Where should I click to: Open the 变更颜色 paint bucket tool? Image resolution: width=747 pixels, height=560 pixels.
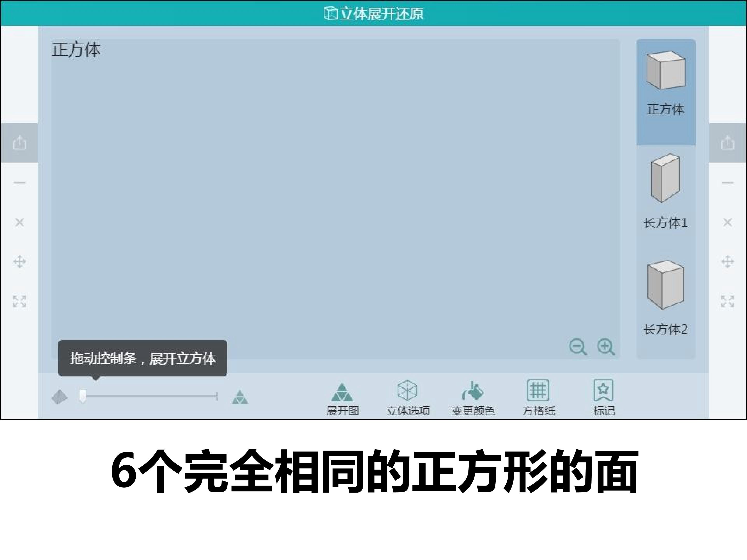473,398
